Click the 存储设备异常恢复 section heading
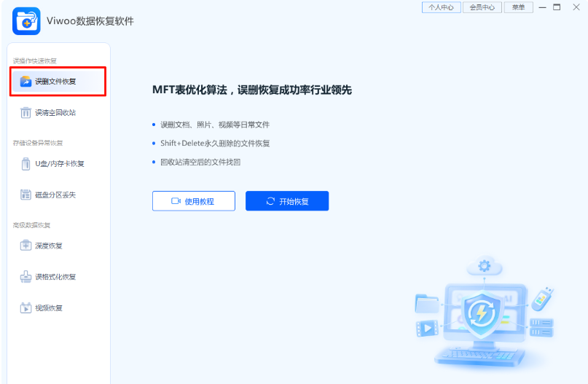The height and width of the screenshot is (384, 588). [37, 143]
